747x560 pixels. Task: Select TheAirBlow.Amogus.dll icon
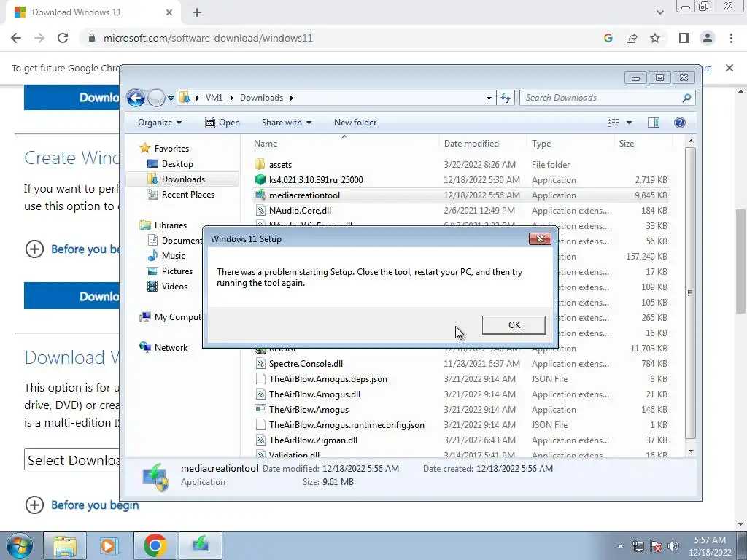[260, 394]
